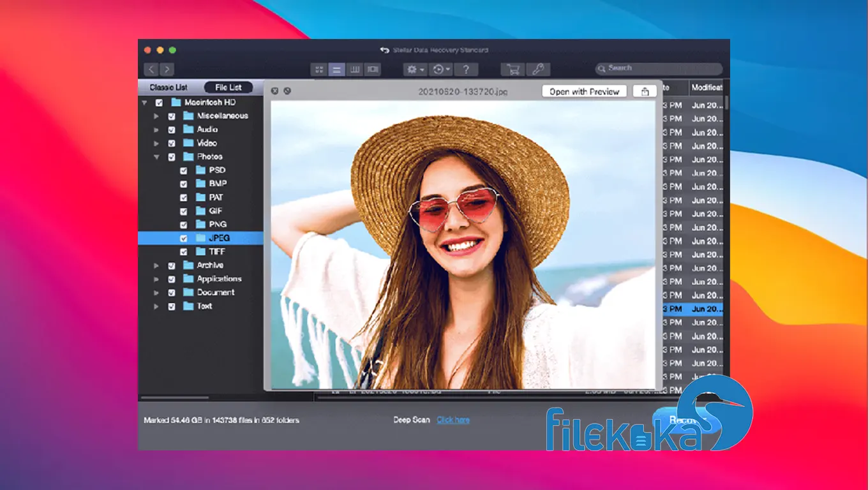Expand the Text folder

pyautogui.click(x=156, y=306)
